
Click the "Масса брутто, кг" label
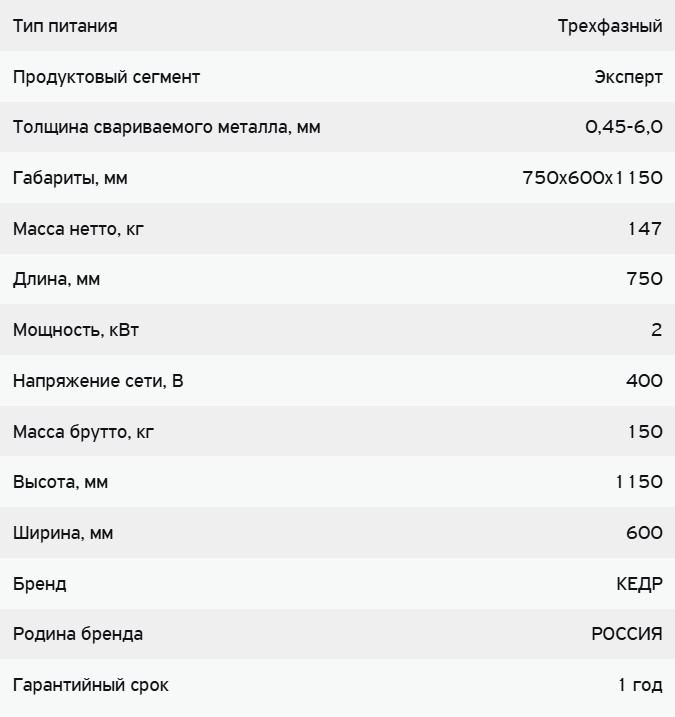[x=84, y=432]
